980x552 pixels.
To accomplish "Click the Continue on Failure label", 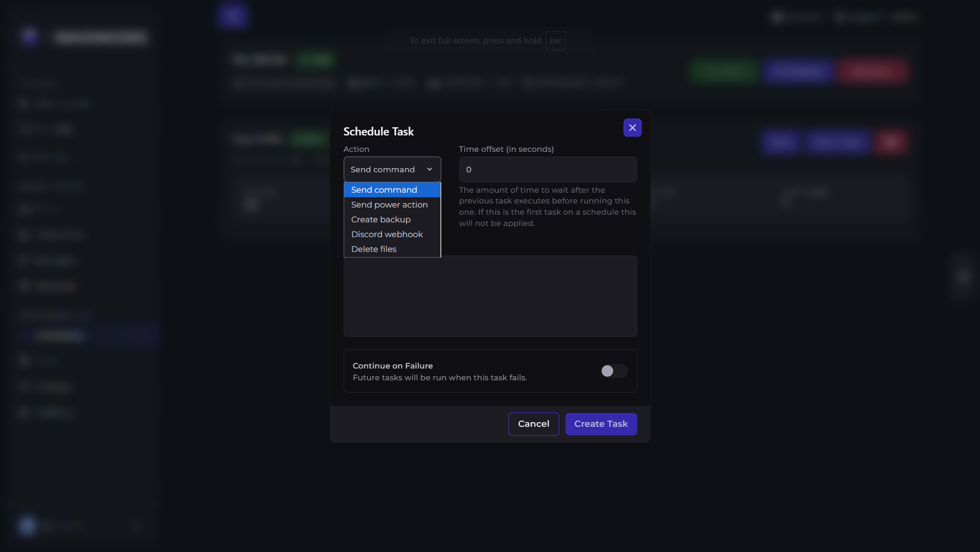I will click(x=393, y=366).
